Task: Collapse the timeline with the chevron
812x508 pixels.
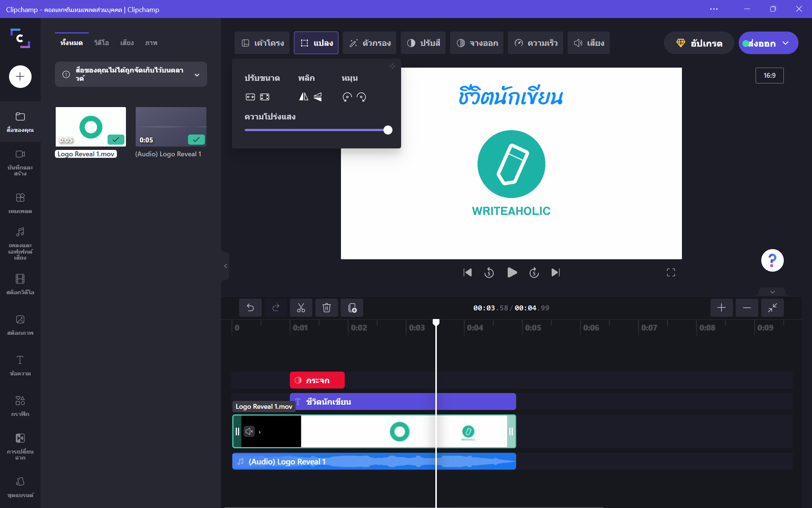Action: pos(772,292)
